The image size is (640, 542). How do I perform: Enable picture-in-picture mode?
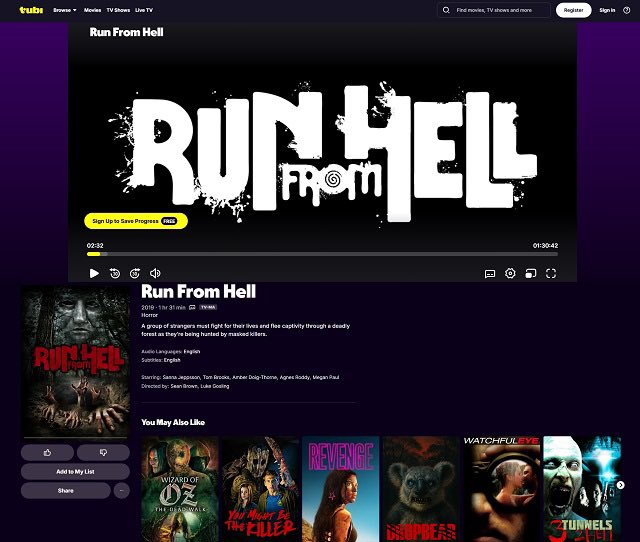click(531, 273)
